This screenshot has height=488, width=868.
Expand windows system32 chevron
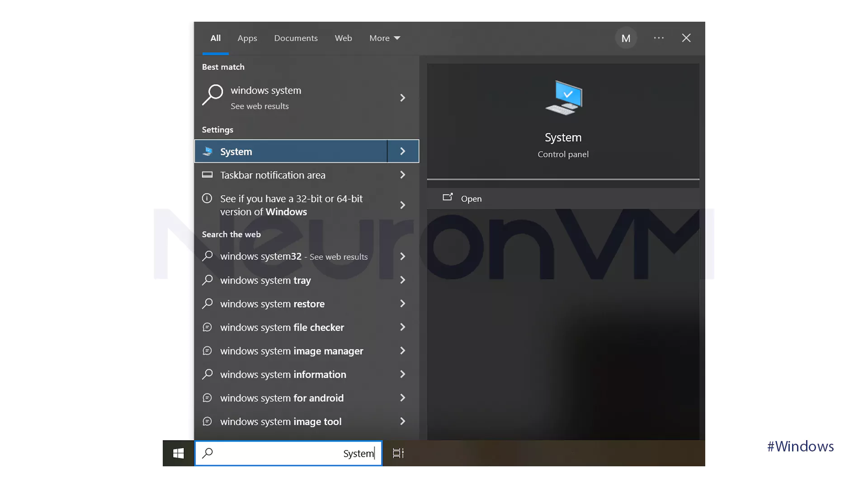403,256
